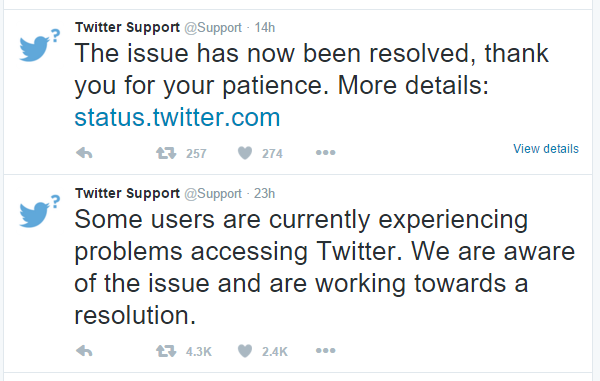
Task: Reply to the 'issue has now been resolved' tweet
Action: pos(84,153)
